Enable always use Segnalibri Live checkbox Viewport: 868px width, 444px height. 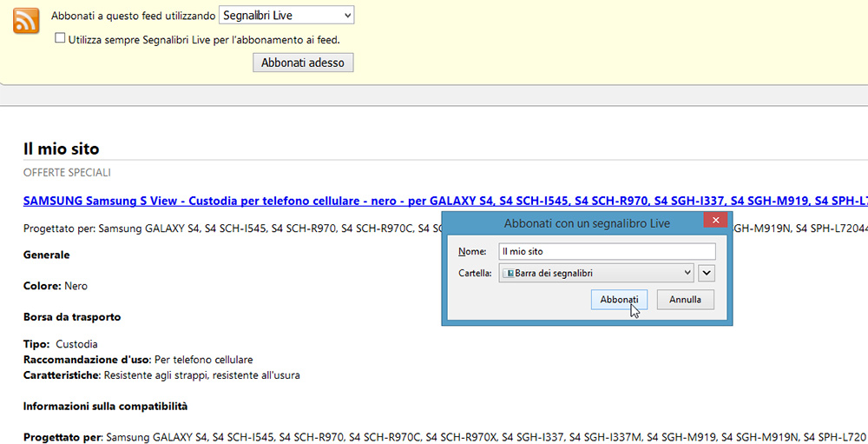60,38
